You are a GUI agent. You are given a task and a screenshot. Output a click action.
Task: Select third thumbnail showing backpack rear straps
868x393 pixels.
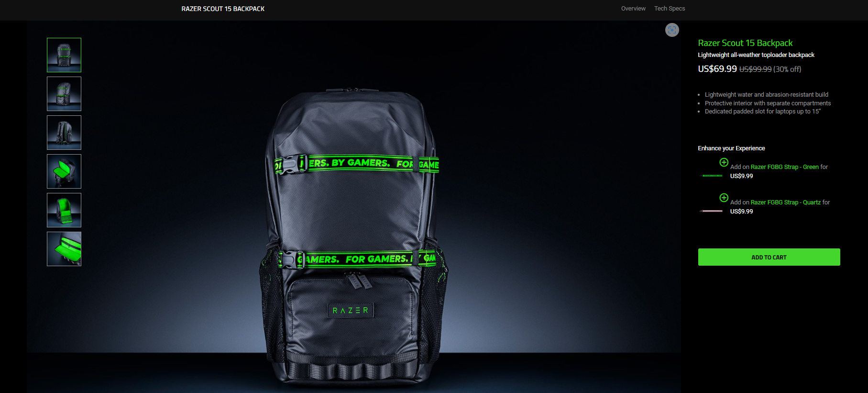[64, 133]
